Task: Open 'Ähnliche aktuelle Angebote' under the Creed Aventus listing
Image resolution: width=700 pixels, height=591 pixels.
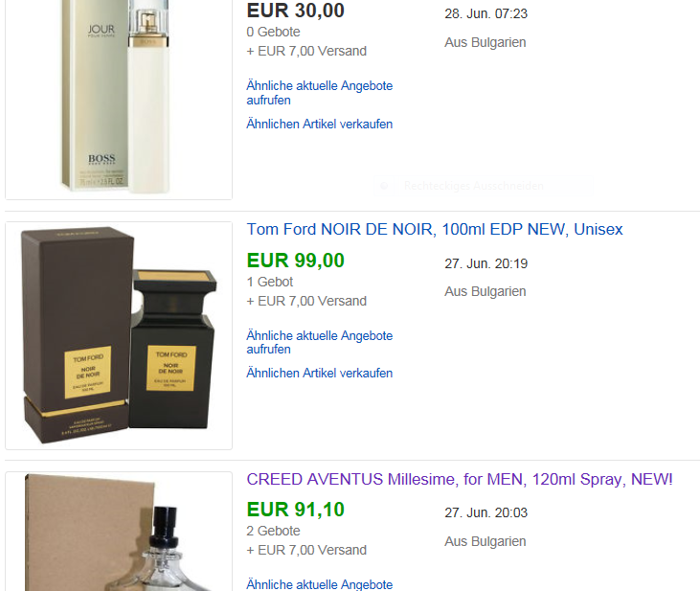Action: pyautogui.click(x=319, y=584)
